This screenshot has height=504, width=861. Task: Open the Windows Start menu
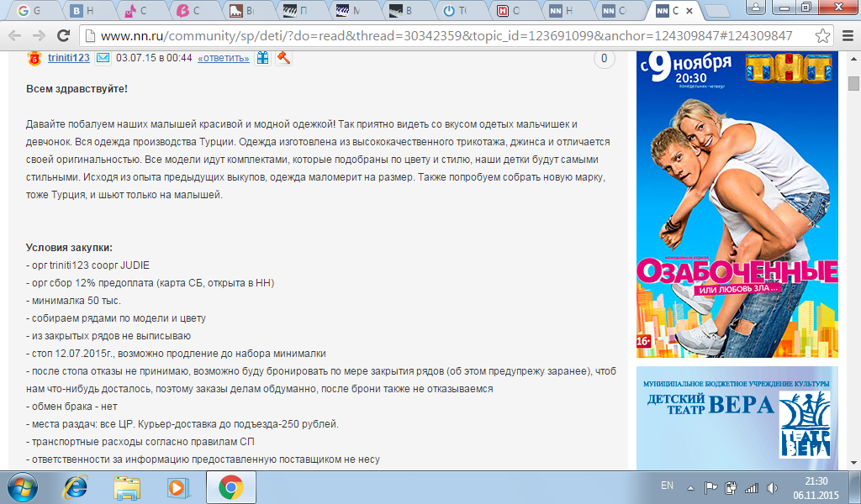pyautogui.click(x=22, y=487)
